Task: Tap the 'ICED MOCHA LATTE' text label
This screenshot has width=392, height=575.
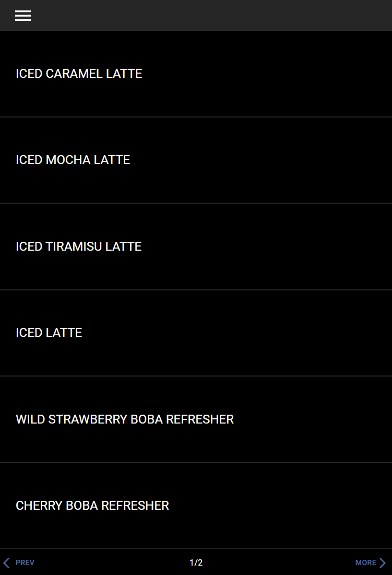Action: click(73, 160)
